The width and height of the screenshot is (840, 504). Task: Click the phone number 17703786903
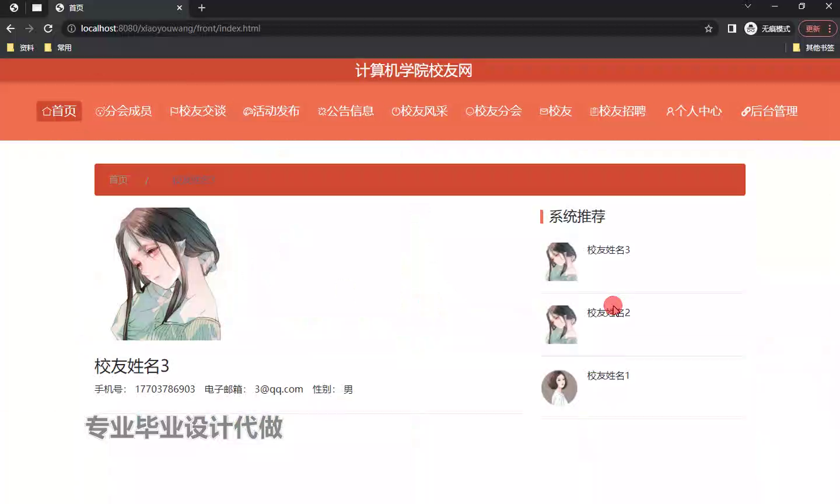tap(165, 389)
